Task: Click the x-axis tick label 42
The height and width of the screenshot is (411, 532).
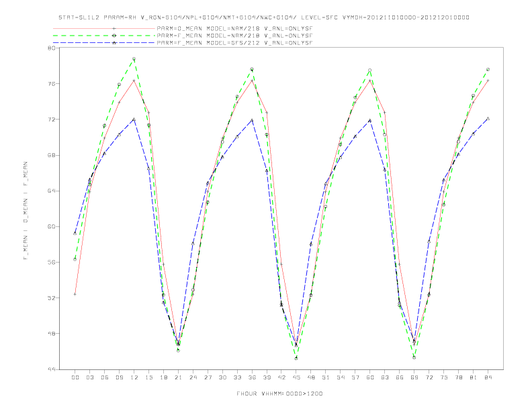Action: (281, 377)
